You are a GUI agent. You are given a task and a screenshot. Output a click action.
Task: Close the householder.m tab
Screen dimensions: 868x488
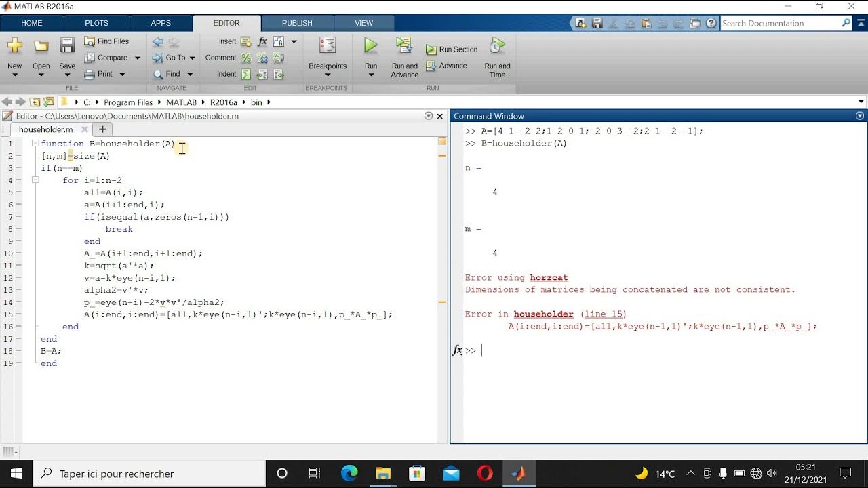coord(85,129)
